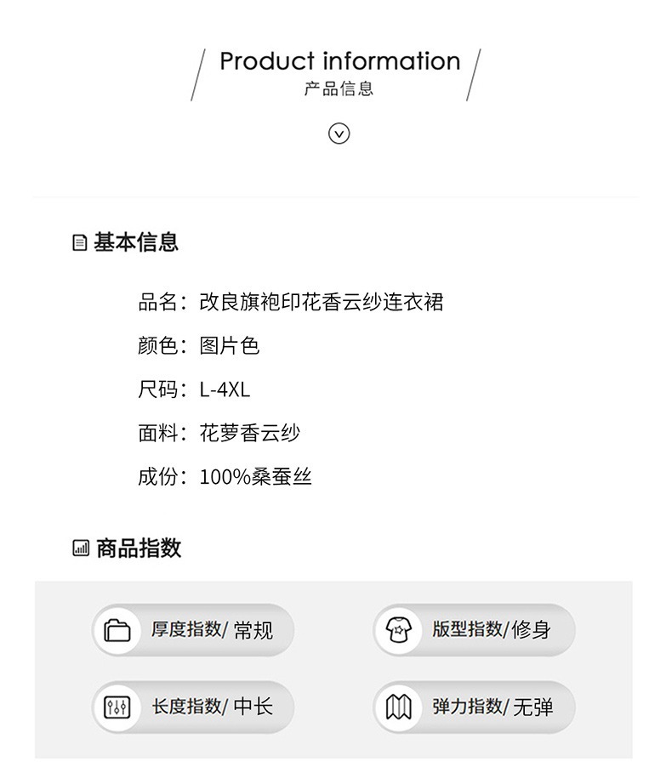Click the product name 改良旗袍印花香云纱连衣裙

click(322, 302)
